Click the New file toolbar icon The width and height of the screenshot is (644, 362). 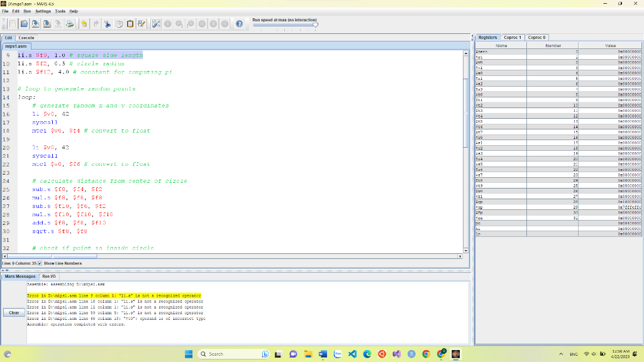tap(13, 24)
